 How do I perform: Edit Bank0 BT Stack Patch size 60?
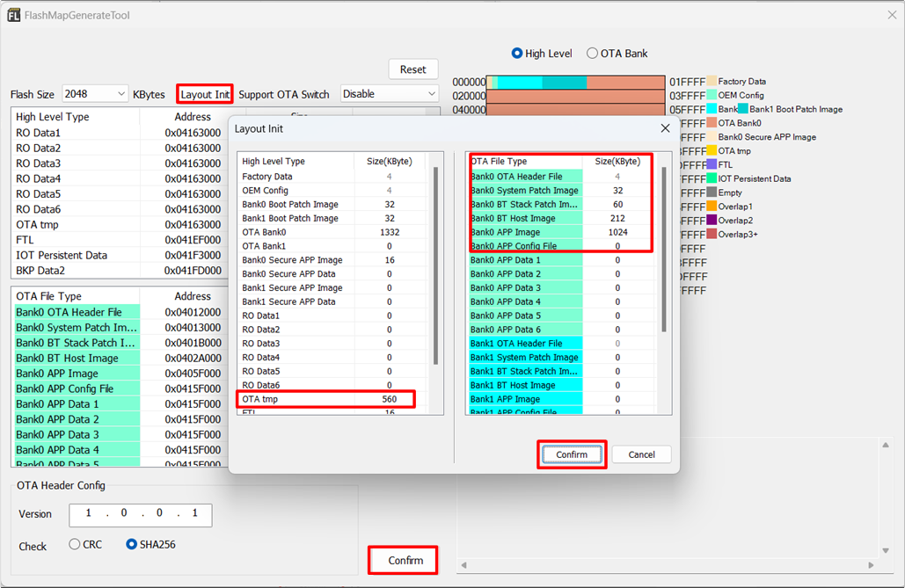617,204
